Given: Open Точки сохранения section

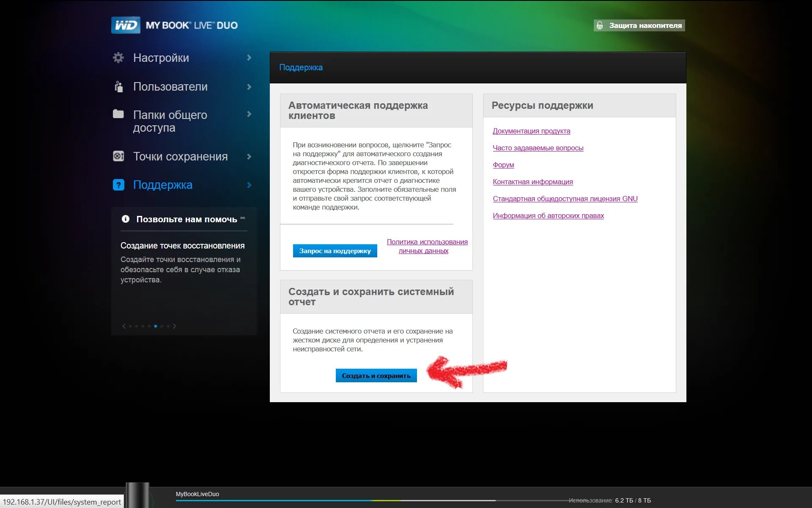Looking at the screenshot, I should pos(181,156).
